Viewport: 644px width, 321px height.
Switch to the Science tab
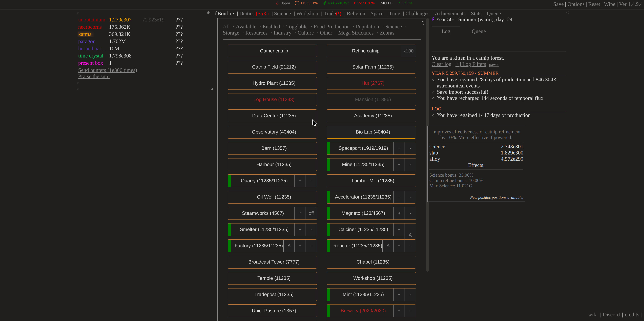(x=282, y=13)
